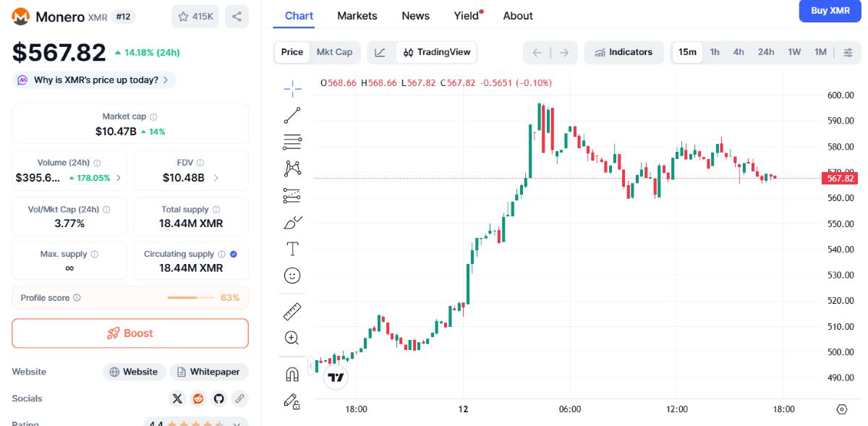Click the Buy XMR button
This screenshot has height=426, width=868.
[830, 12]
